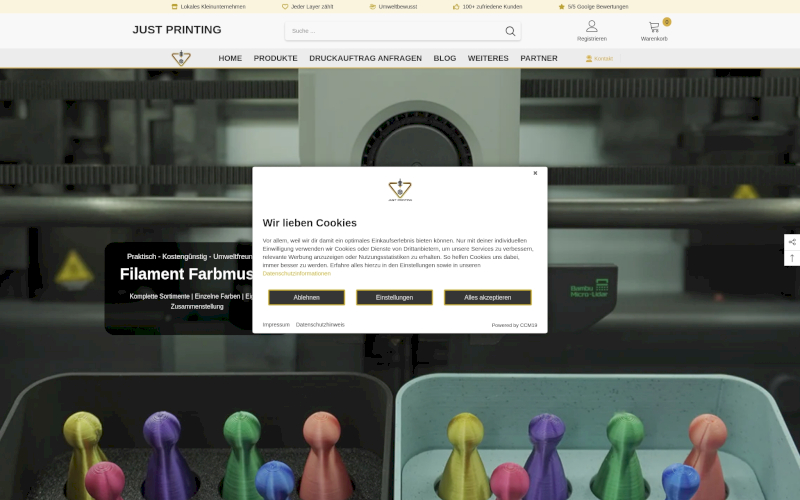Open the Registrieren account icon
Screen dimensions: 800x500
[591, 27]
